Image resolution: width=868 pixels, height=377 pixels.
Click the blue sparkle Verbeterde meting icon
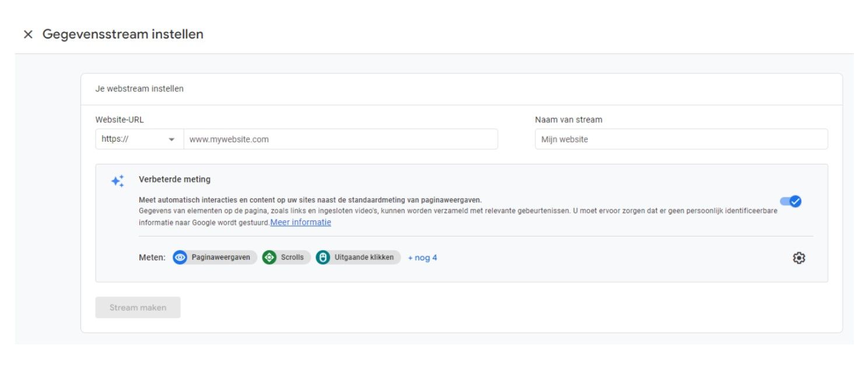pyautogui.click(x=117, y=181)
